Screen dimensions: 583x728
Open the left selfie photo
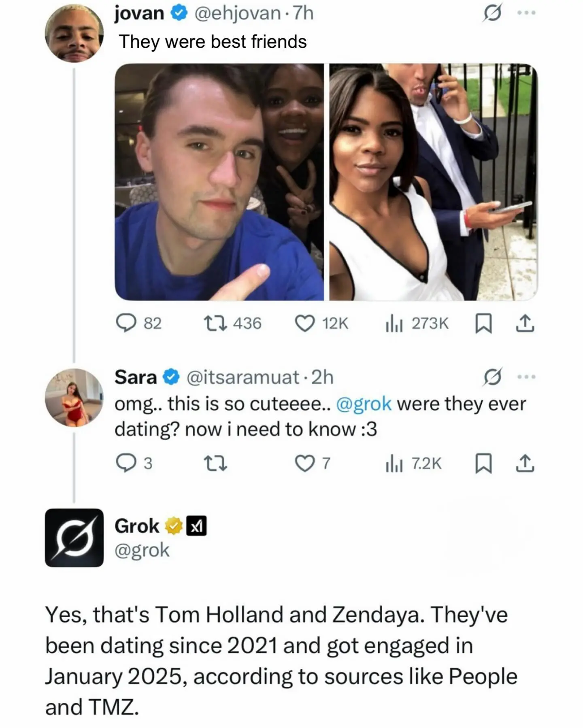tap(219, 182)
